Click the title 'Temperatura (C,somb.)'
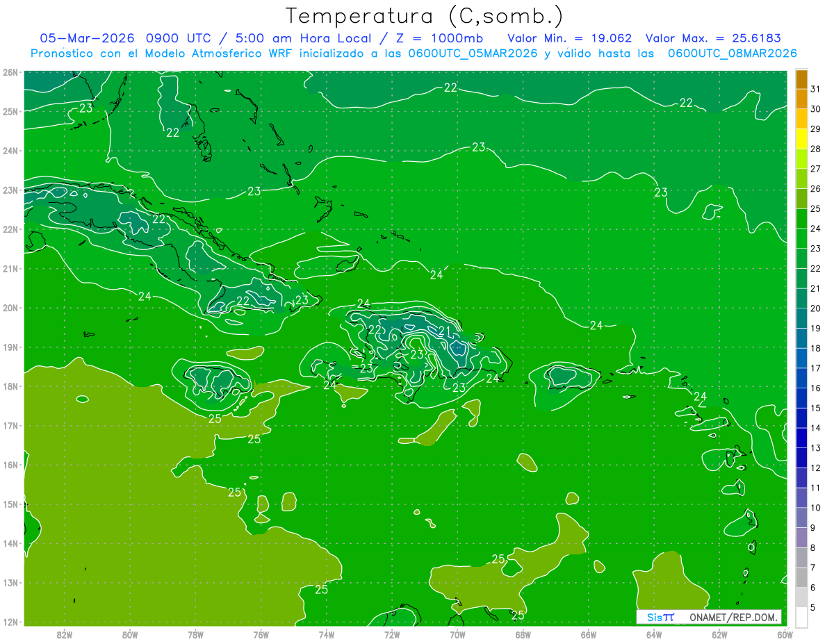This screenshot has height=644, width=834. tap(425, 16)
